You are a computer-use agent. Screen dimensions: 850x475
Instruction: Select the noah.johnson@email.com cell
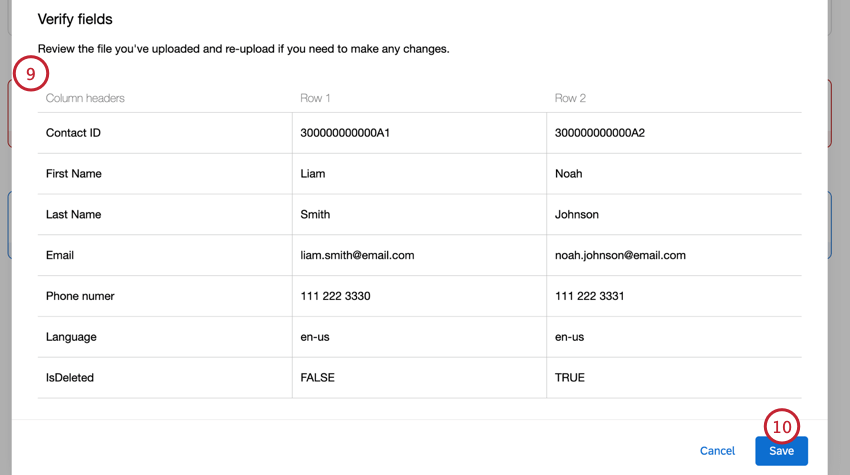(620, 255)
